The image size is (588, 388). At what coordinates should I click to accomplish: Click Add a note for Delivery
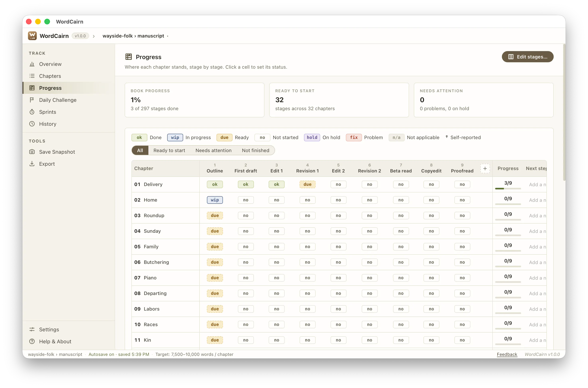(537, 185)
